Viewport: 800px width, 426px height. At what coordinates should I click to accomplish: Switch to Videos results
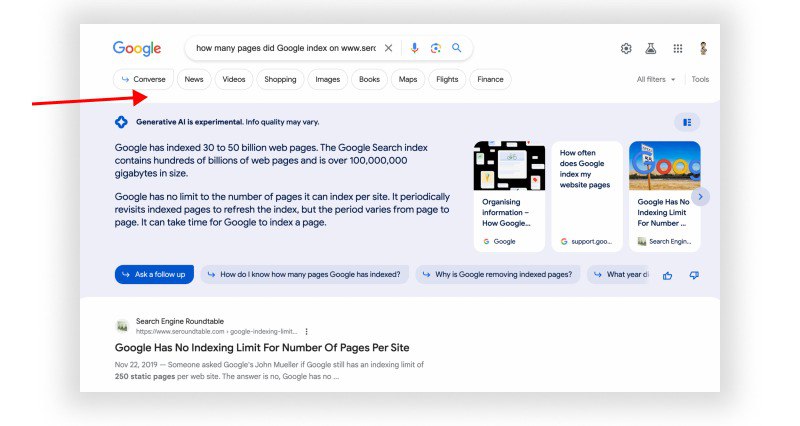(234, 79)
